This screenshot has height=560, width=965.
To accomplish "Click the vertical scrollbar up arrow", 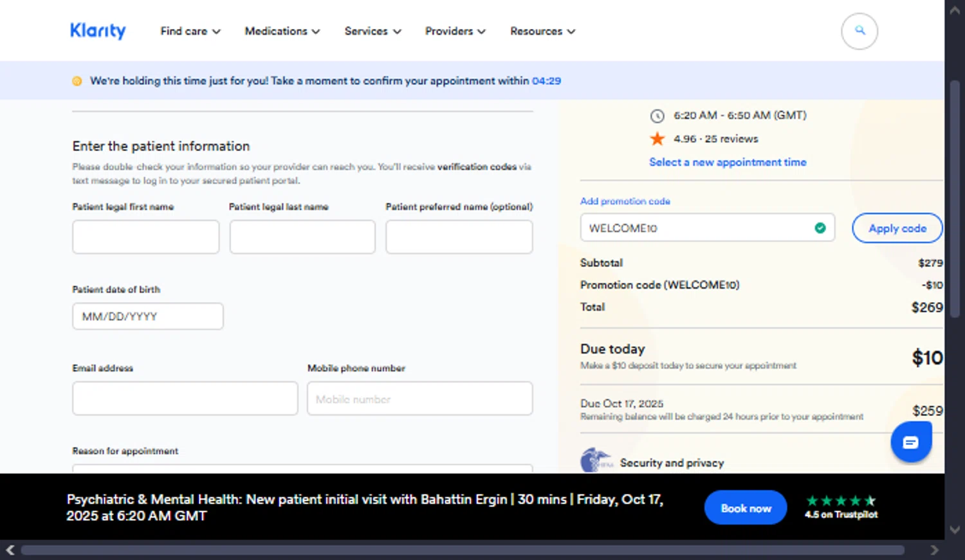I will point(955,10).
